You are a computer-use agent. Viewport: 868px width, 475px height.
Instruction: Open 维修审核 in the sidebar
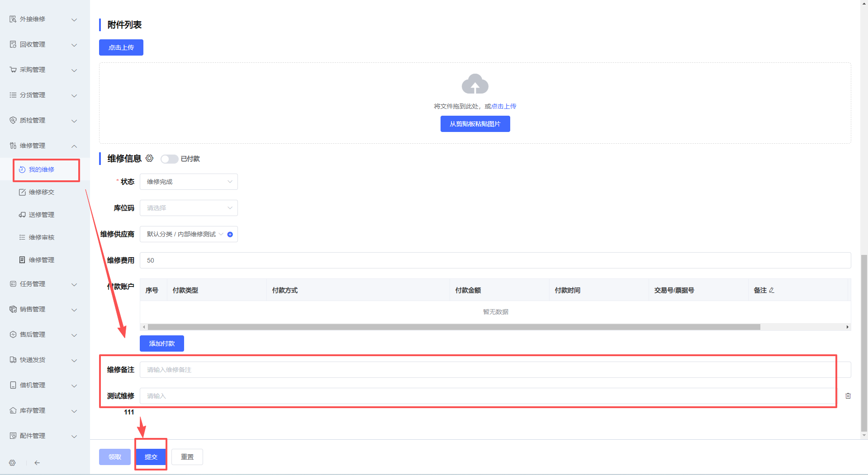pos(41,237)
